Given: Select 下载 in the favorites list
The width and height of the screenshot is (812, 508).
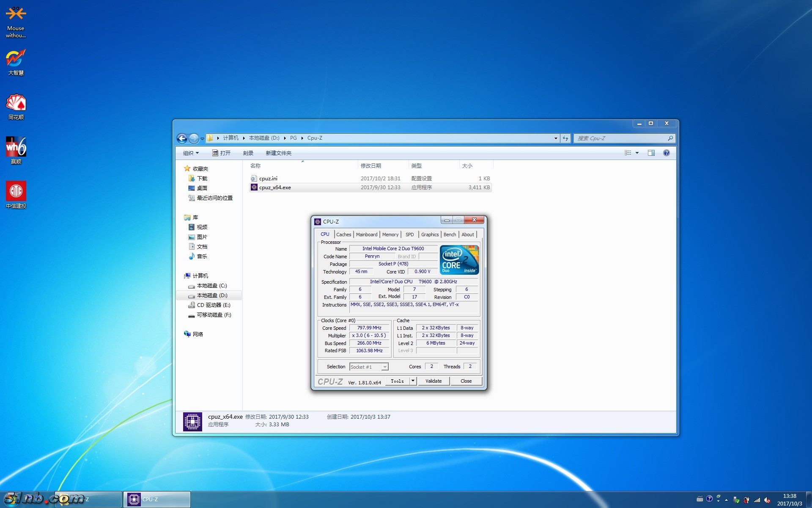Looking at the screenshot, I should coord(202,178).
